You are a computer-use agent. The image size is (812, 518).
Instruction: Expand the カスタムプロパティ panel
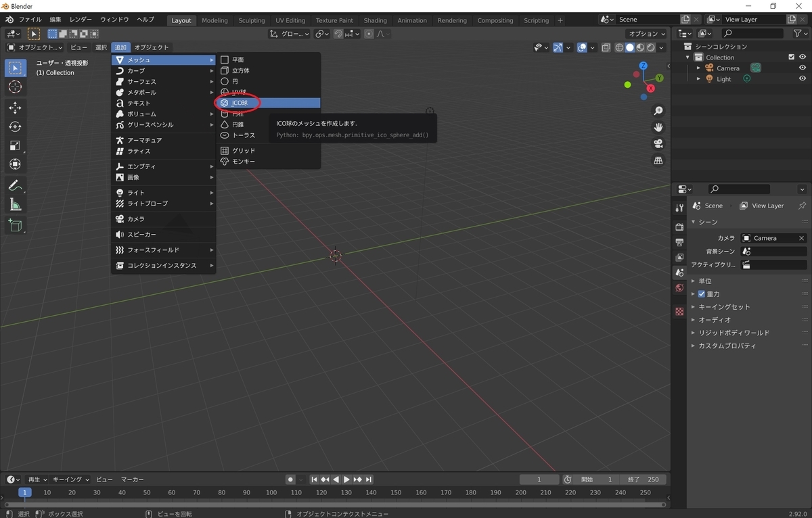pyautogui.click(x=727, y=346)
